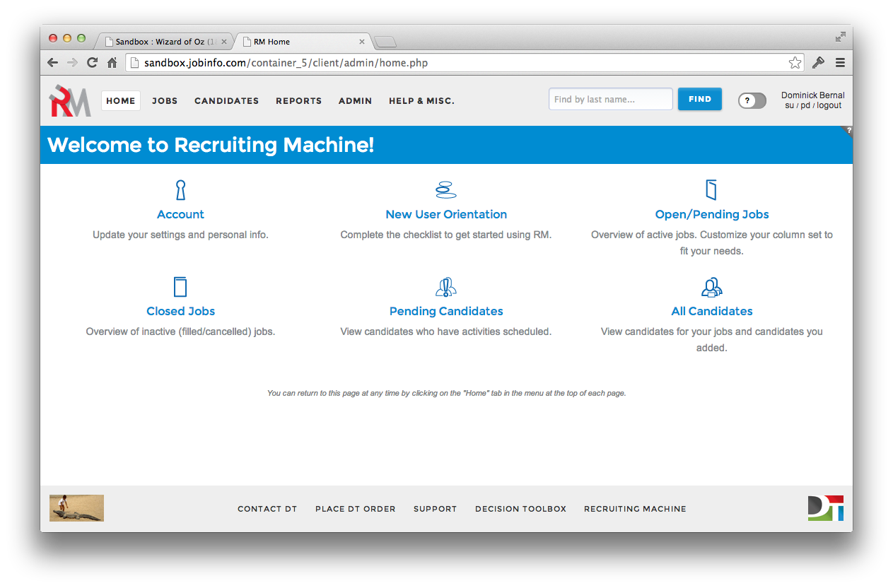Click Contact DT in the footer

267,509
